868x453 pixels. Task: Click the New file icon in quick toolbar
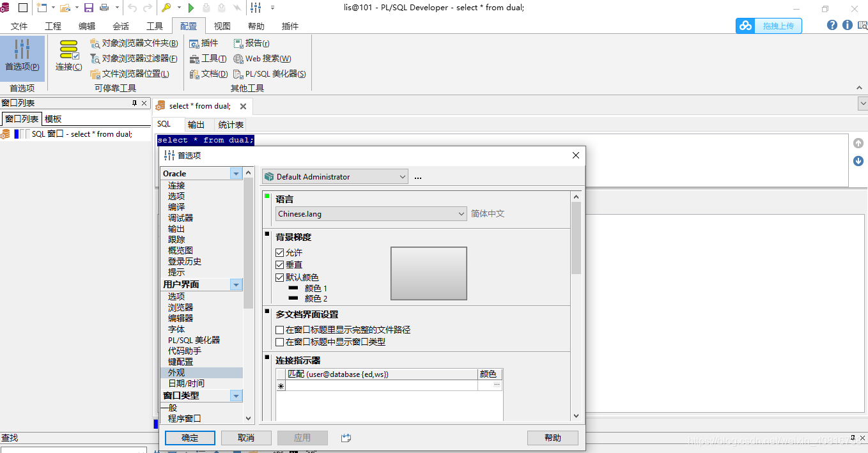[42, 8]
